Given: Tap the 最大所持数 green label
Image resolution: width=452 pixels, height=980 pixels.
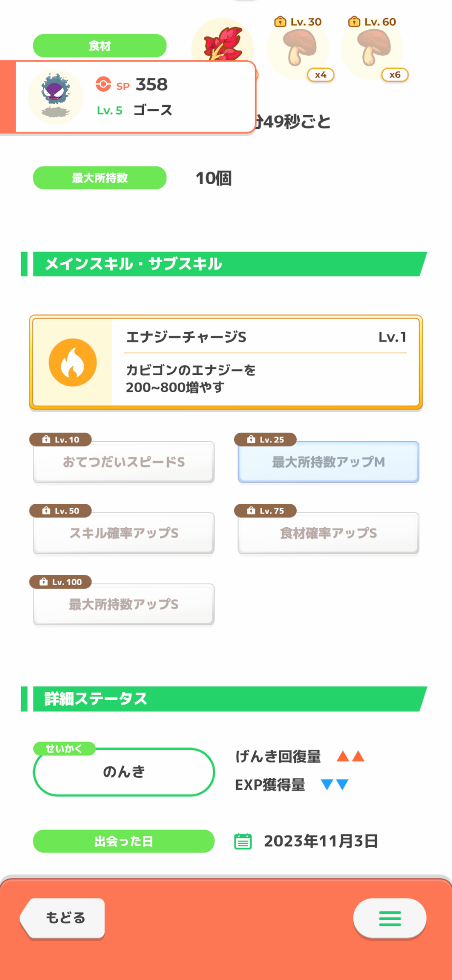Looking at the screenshot, I should (x=100, y=178).
